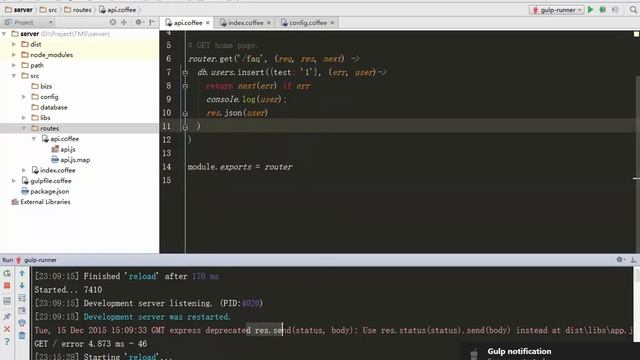640x360 pixels.
Task: Open the Project view dropdown
Action: [29, 22]
